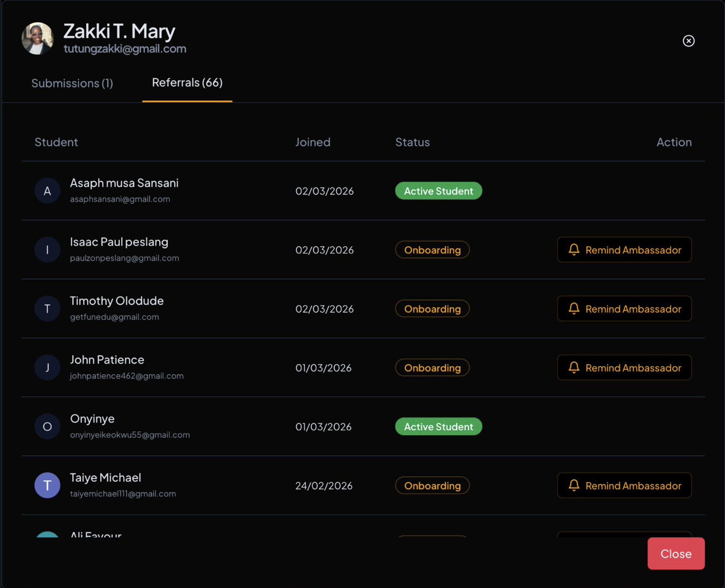
Task: Click the Joined column header
Action: point(313,142)
